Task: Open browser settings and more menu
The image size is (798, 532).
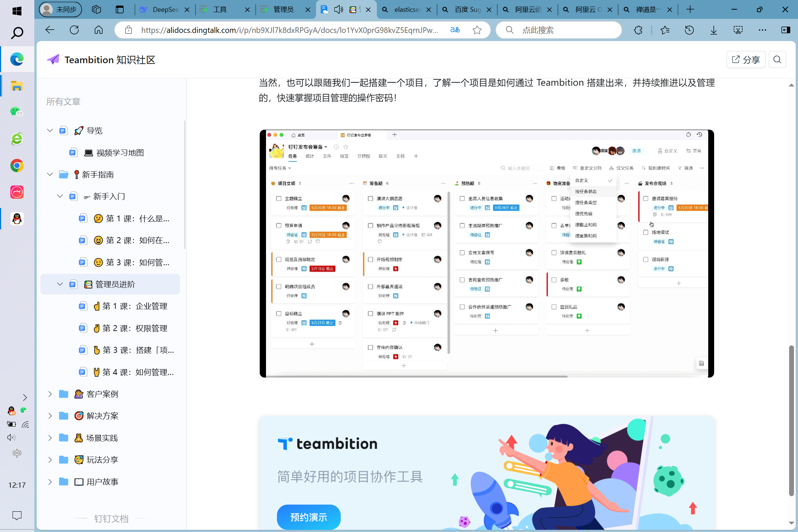Action: click(762, 30)
